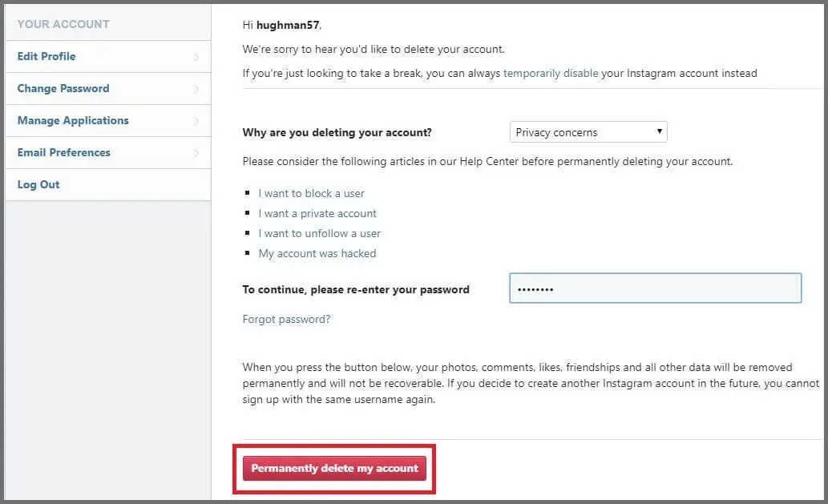Open the 'I want a private account' article

317,213
